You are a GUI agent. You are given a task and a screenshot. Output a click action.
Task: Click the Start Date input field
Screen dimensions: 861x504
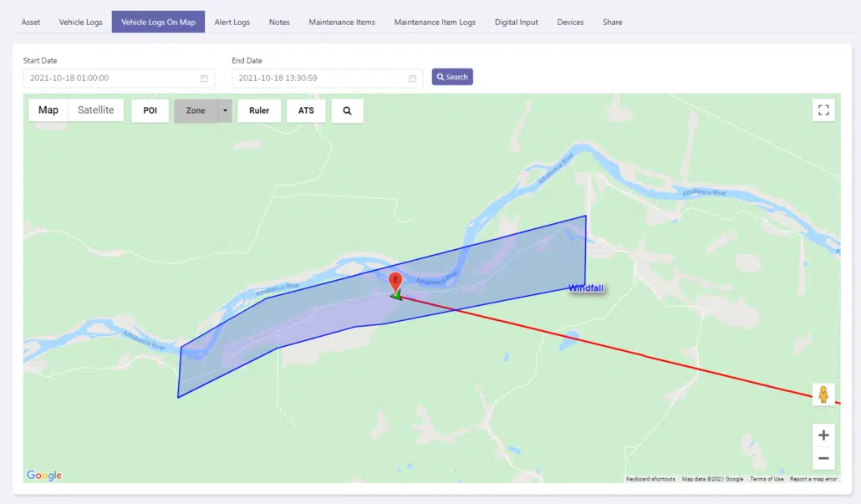pyautogui.click(x=109, y=79)
